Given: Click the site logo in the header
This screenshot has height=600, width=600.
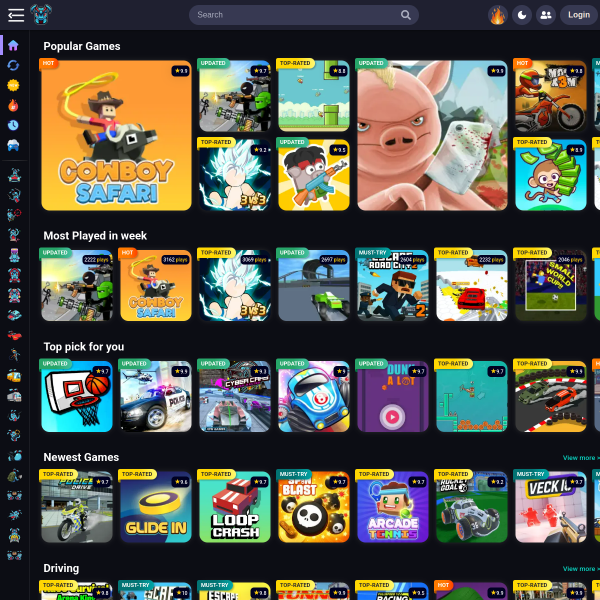Looking at the screenshot, I should click(x=41, y=14).
